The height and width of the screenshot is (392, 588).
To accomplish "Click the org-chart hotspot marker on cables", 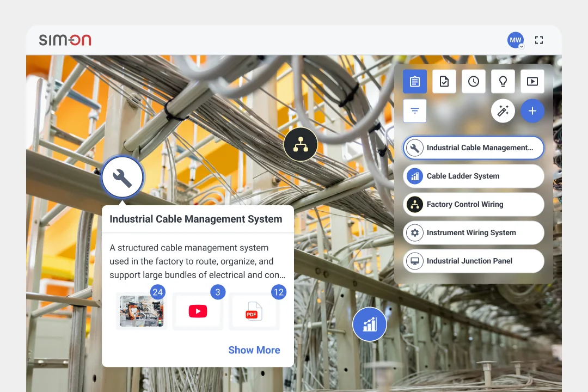I will [301, 144].
